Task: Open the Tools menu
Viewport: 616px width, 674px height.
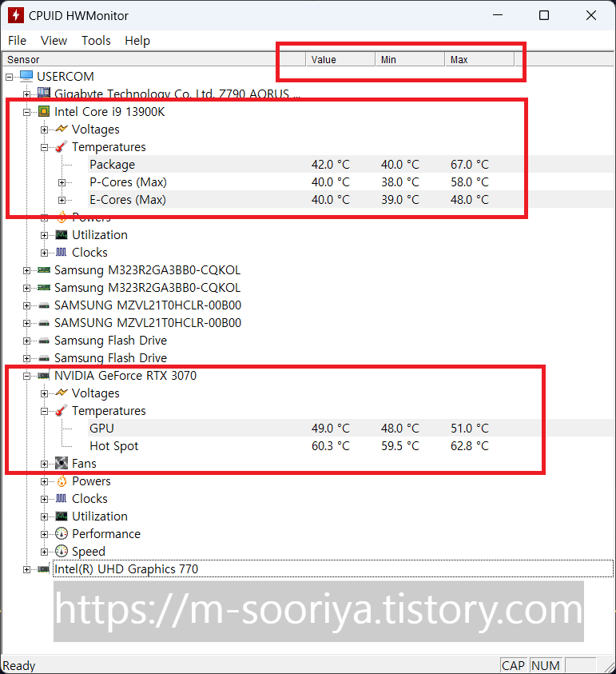Action: point(96,41)
